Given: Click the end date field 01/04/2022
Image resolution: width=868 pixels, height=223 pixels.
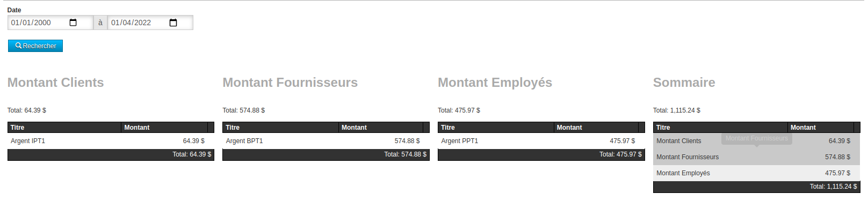Looking at the screenshot, I should 138,23.
